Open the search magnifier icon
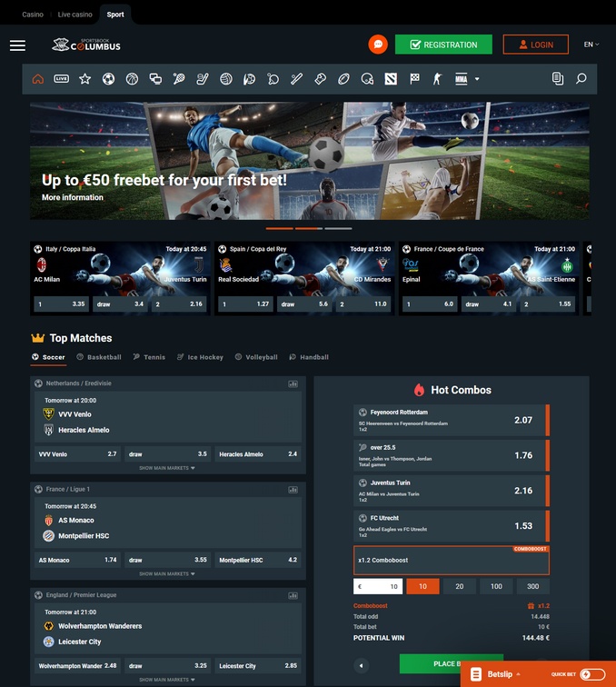The height and width of the screenshot is (687, 616). (581, 78)
